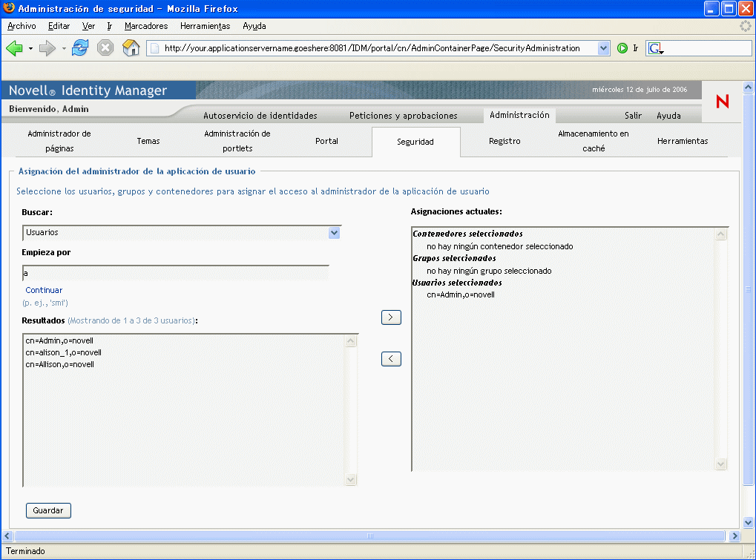Image resolution: width=756 pixels, height=560 pixels.
Task: Click assignments list scroll up arrow
Action: [721, 234]
